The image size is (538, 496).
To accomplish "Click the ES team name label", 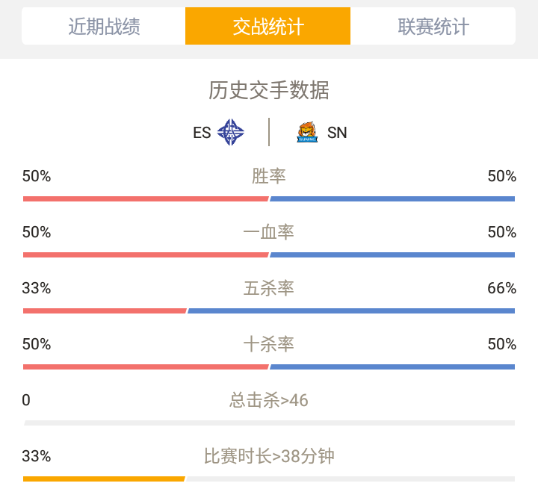I will [202, 133].
